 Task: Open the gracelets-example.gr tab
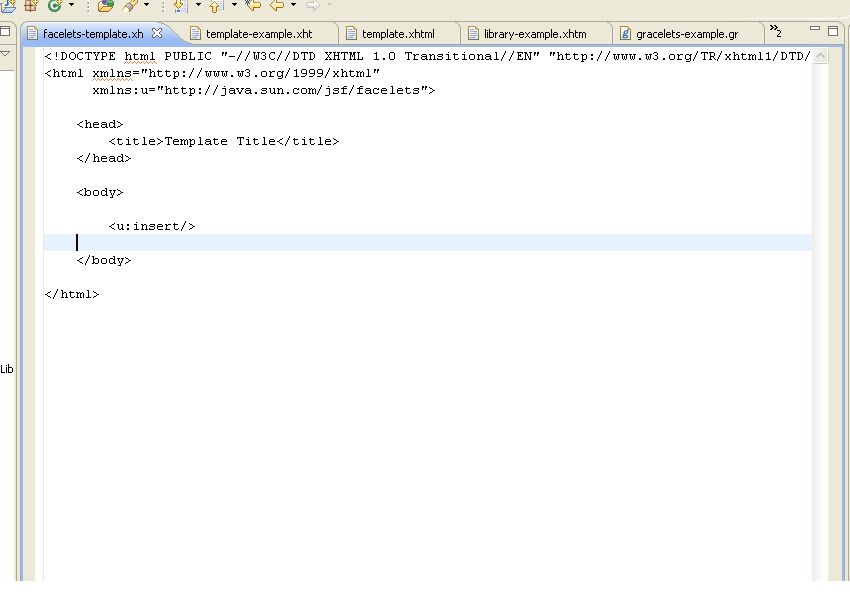685,34
